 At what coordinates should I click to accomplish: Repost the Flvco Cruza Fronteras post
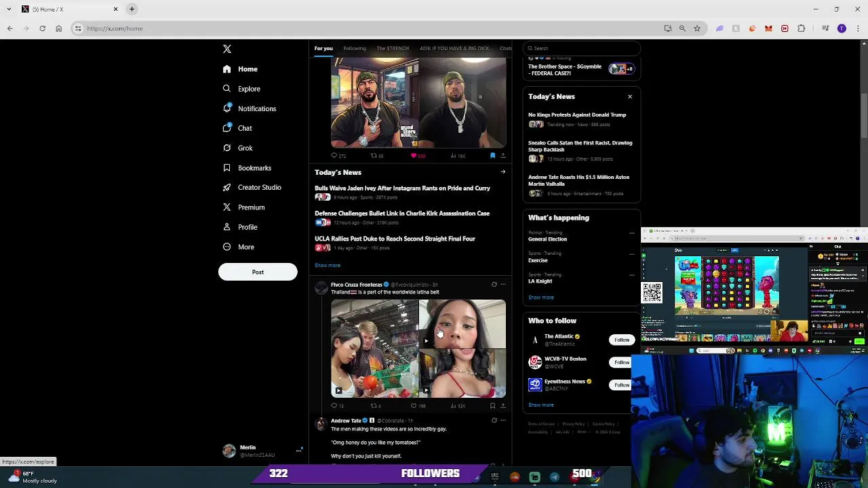pyautogui.click(x=373, y=406)
